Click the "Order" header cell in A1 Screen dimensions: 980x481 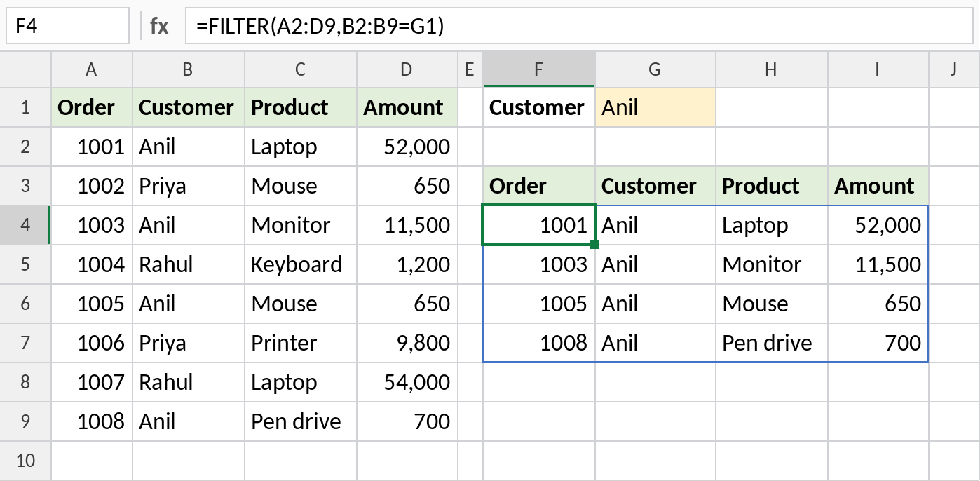92,107
